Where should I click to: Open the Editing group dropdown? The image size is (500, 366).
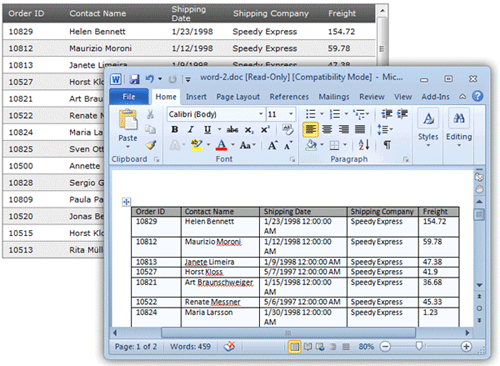459,145
